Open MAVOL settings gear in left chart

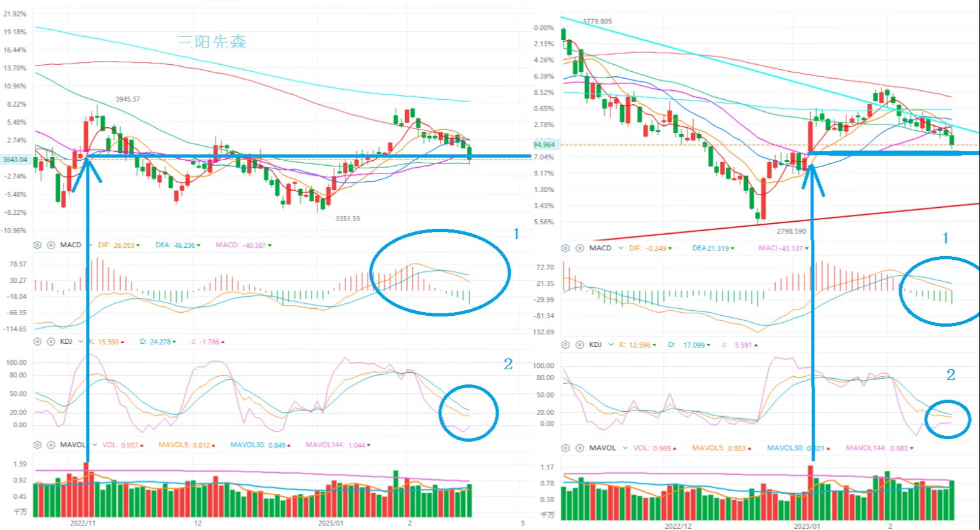(x=38, y=445)
